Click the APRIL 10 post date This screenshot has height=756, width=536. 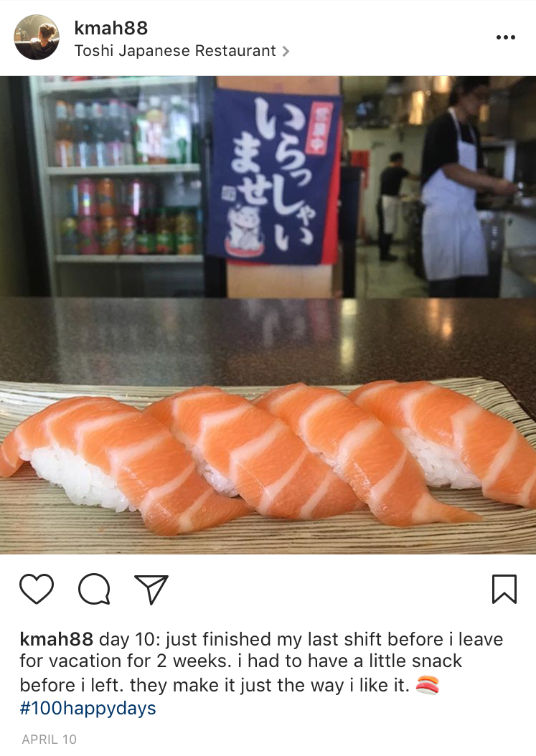tap(50, 739)
